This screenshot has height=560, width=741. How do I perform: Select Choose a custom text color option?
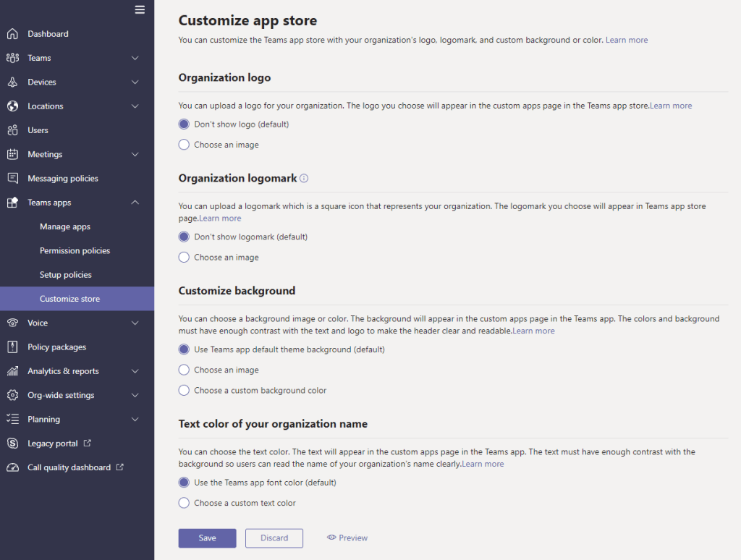tap(184, 503)
